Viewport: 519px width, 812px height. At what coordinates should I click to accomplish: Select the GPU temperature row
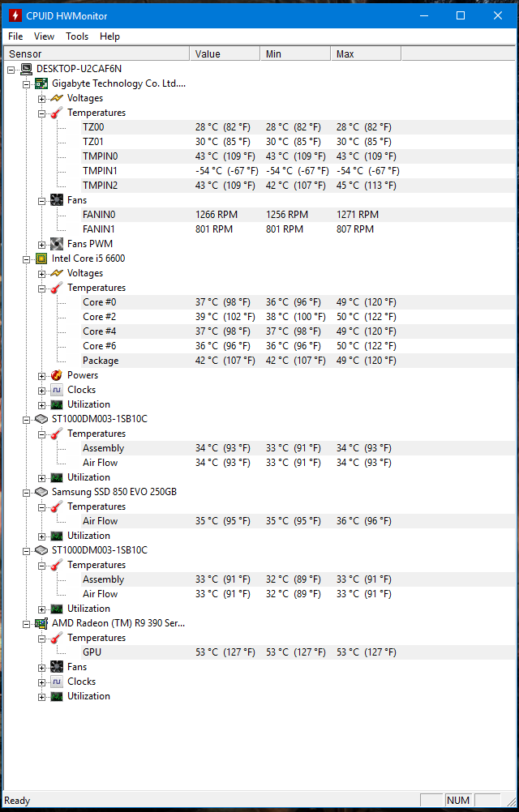coord(298,652)
